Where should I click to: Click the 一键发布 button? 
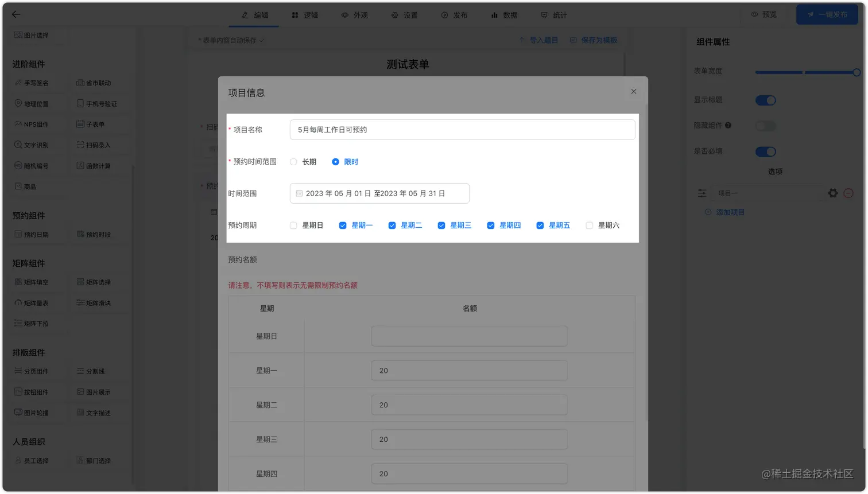tap(827, 14)
